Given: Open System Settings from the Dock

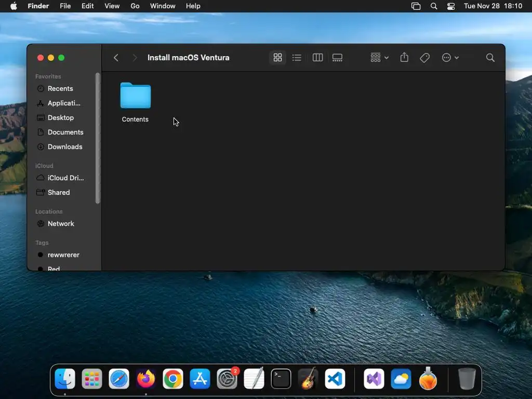Looking at the screenshot, I should [x=227, y=379].
